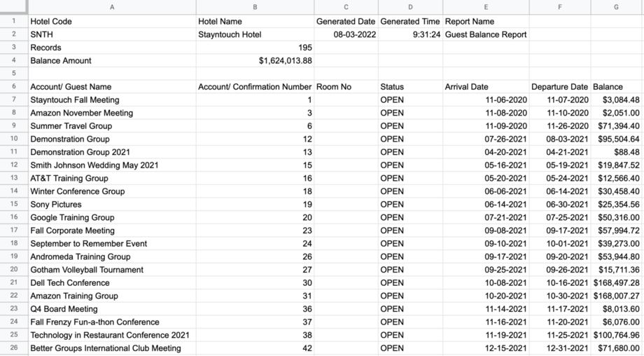Select the 'Winter Conference Group' cell
644x356 pixels.
112,191
